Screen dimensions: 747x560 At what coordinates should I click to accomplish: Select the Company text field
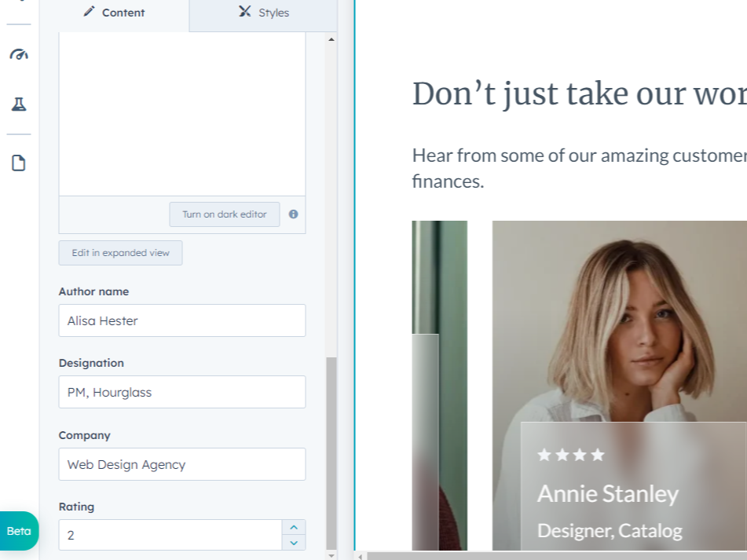pyautogui.click(x=181, y=464)
